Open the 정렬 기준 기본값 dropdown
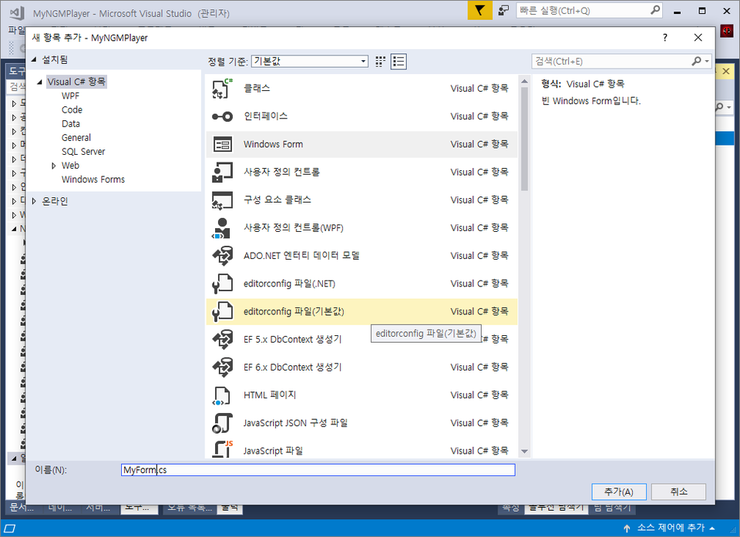This screenshot has height=537, width=740. 310,61
